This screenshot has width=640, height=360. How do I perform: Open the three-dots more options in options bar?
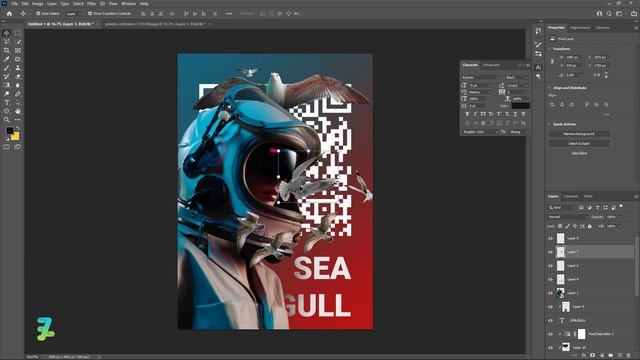pos(229,13)
